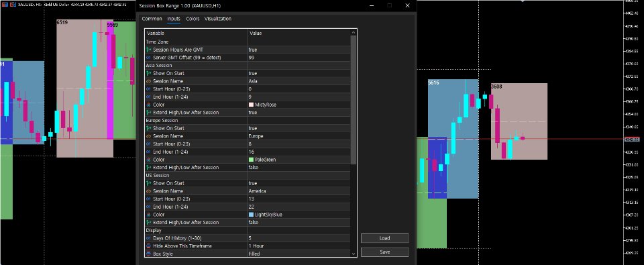
Task: Click the US Extend High/Low row icon
Action: pos(149,222)
